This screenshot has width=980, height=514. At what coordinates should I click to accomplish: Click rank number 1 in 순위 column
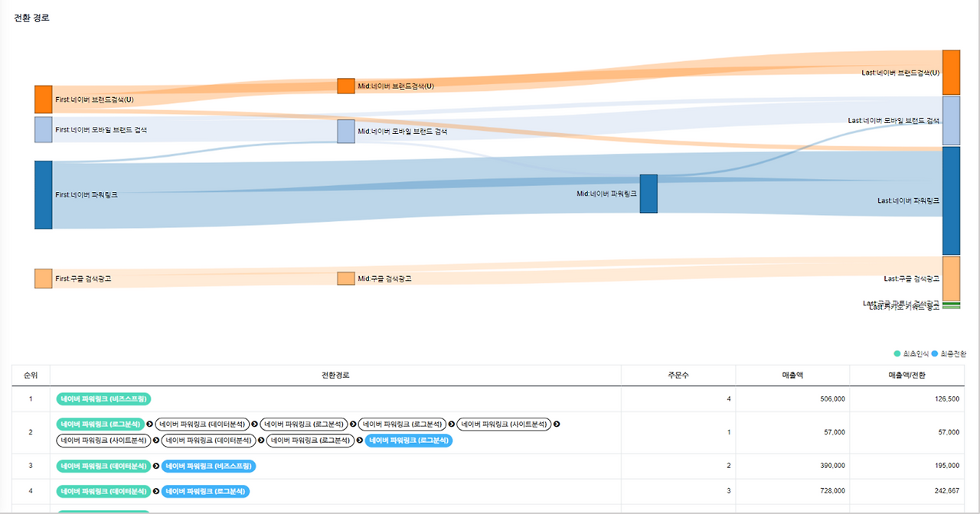click(x=31, y=399)
